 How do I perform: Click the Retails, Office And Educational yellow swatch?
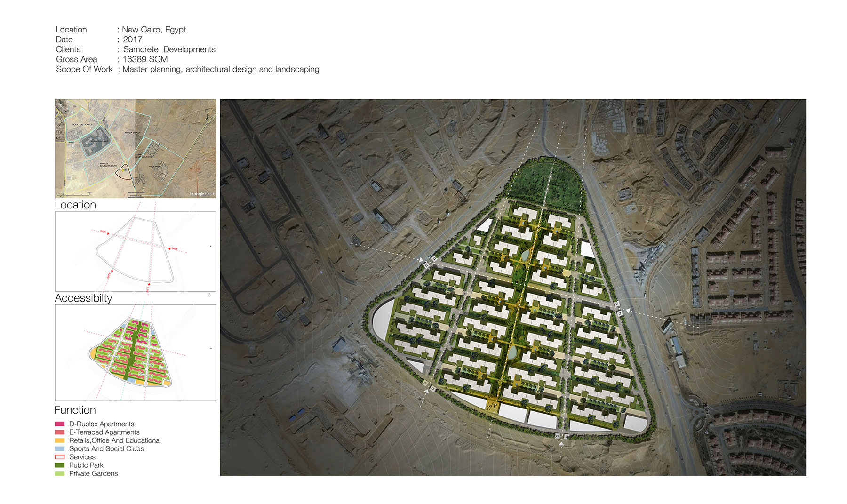point(59,440)
